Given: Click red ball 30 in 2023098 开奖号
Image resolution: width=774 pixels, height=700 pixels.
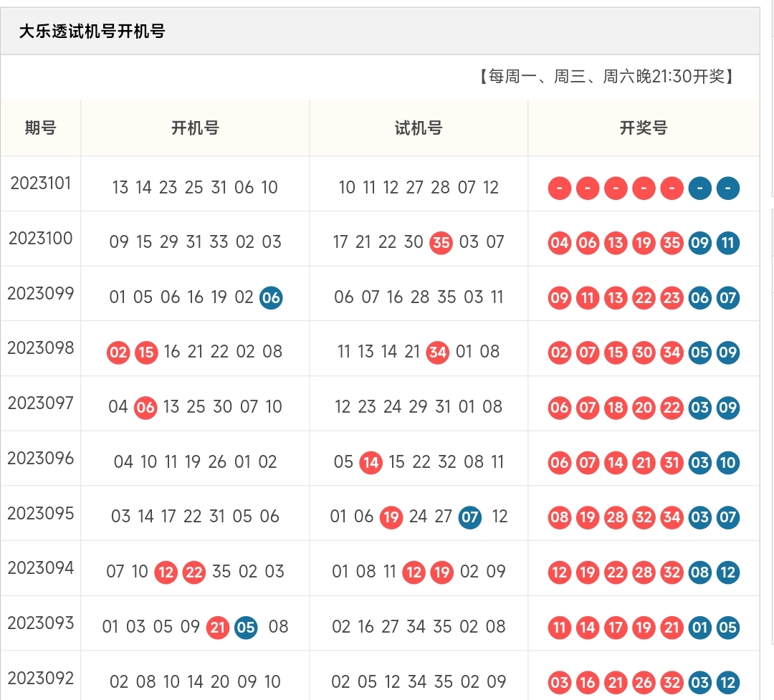Looking at the screenshot, I should pyautogui.click(x=644, y=353).
